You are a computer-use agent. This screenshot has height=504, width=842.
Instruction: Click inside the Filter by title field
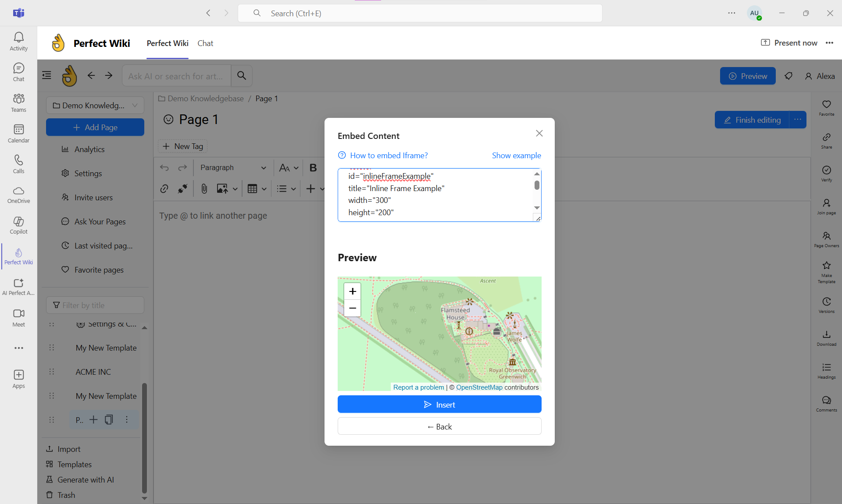tap(95, 305)
